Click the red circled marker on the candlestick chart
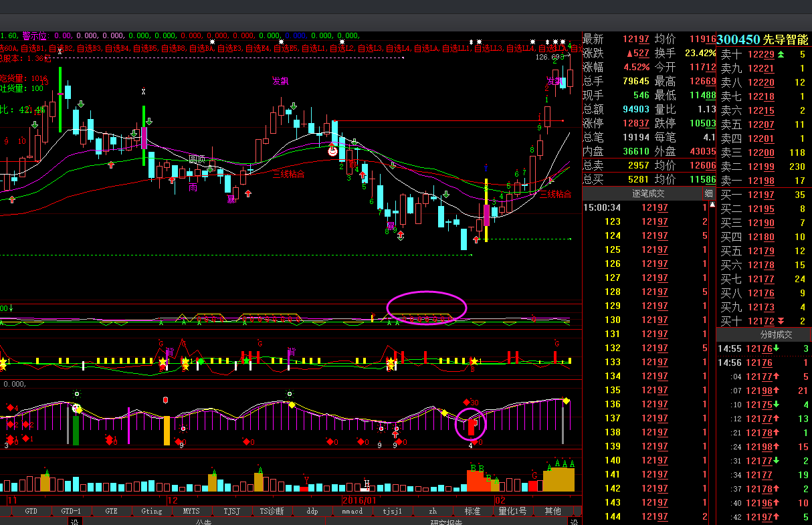 pyautogui.click(x=332, y=151)
